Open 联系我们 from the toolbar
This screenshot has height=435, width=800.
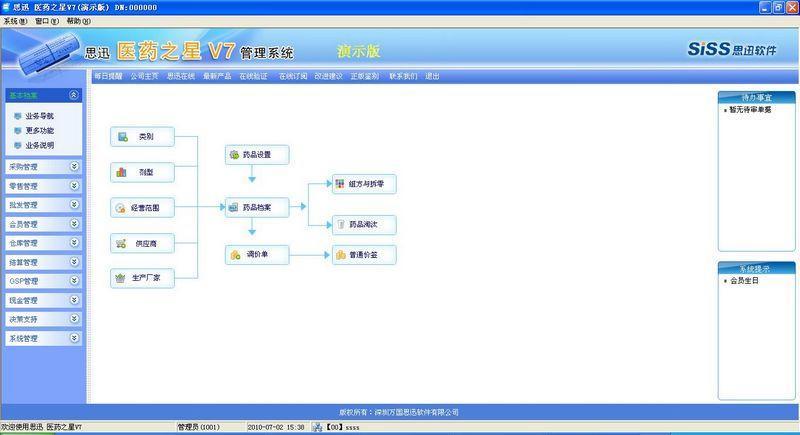coord(403,76)
